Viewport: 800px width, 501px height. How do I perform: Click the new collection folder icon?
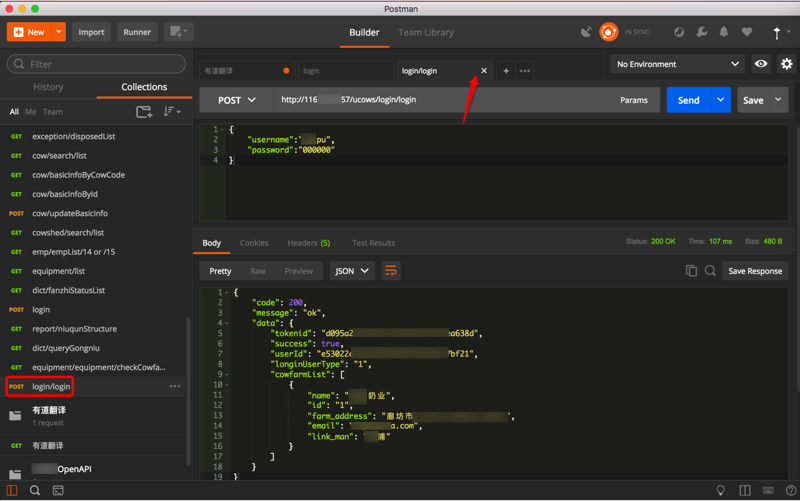(144, 112)
